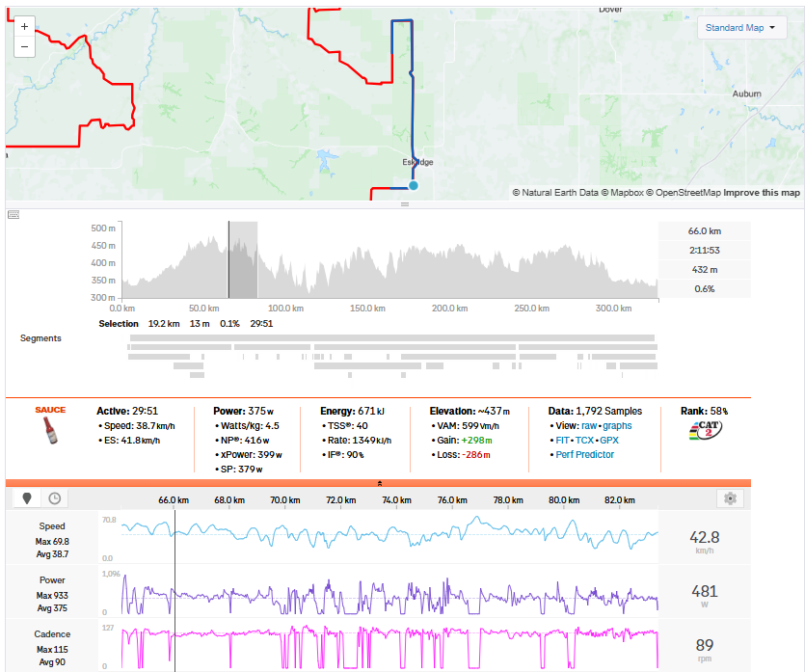Open the graphs view link
The image size is (805, 672).
click(617, 425)
